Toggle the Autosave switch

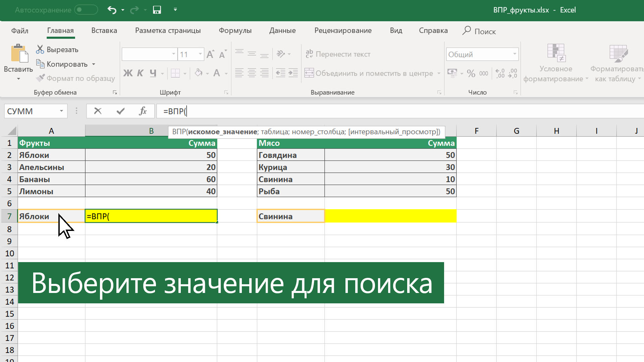click(x=86, y=10)
